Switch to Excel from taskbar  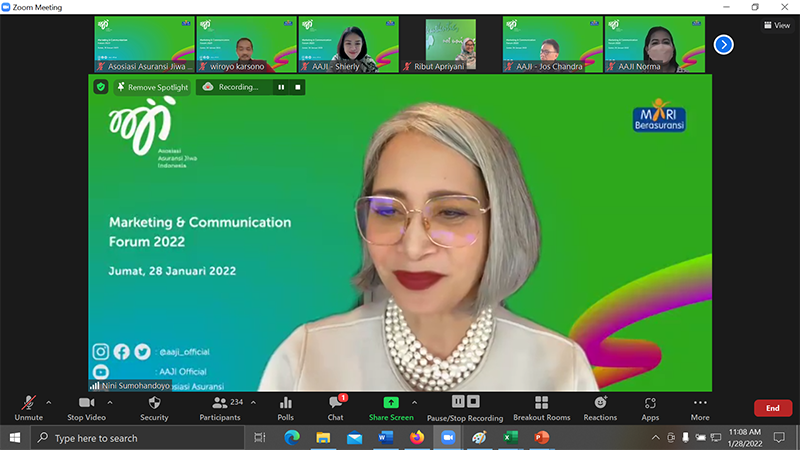click(510, 438)
